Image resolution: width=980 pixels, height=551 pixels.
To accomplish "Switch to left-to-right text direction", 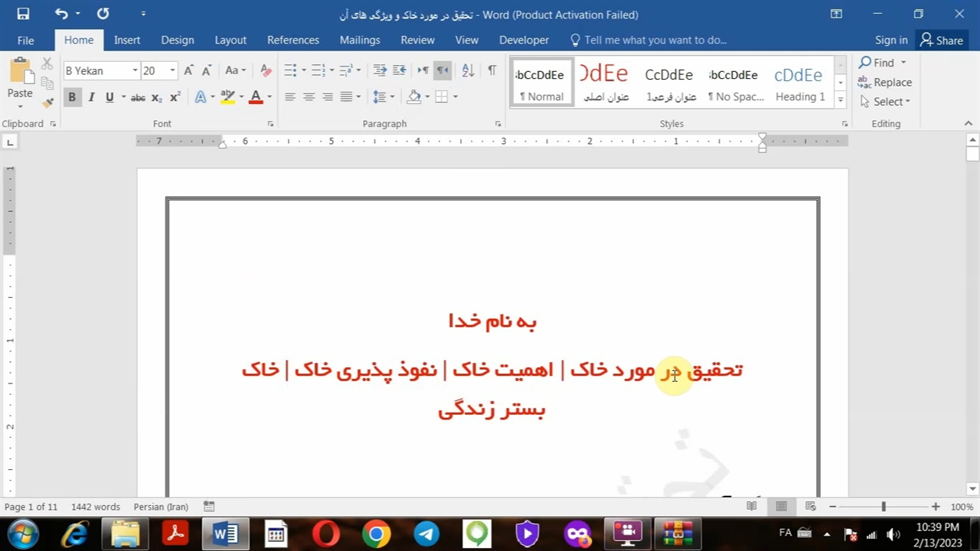I will point(423,70).
